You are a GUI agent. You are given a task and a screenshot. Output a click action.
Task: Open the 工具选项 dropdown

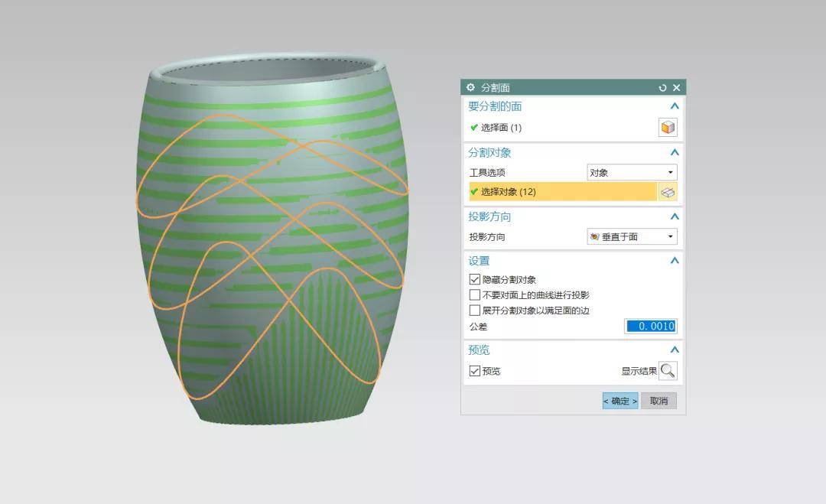pyautogui.click(x=632, y=173)
